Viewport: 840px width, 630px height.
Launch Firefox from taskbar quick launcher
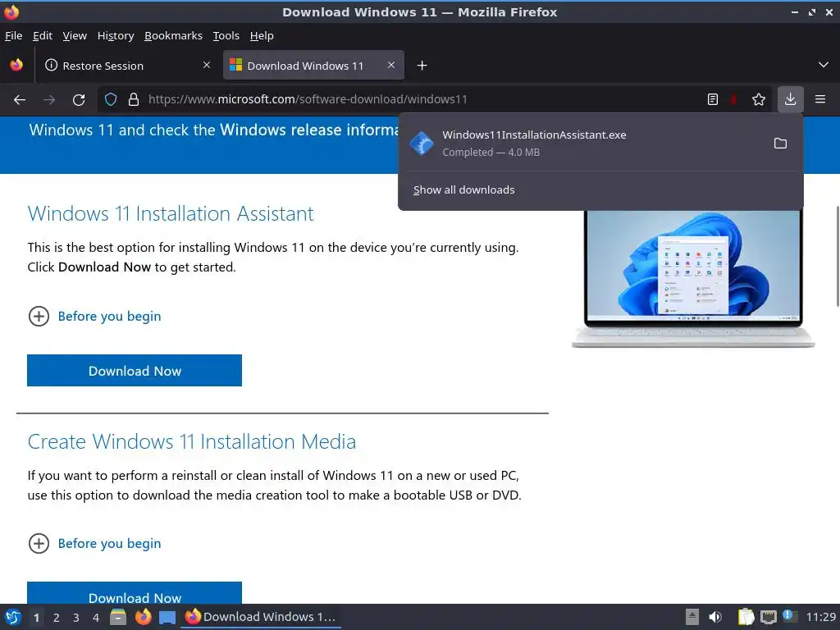(143, 617)
